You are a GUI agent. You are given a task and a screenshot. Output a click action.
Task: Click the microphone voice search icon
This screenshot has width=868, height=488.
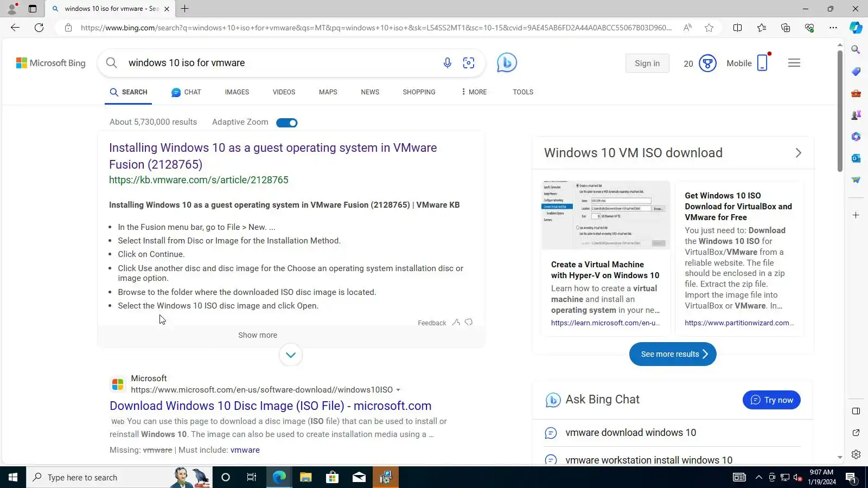pos(447,63)
